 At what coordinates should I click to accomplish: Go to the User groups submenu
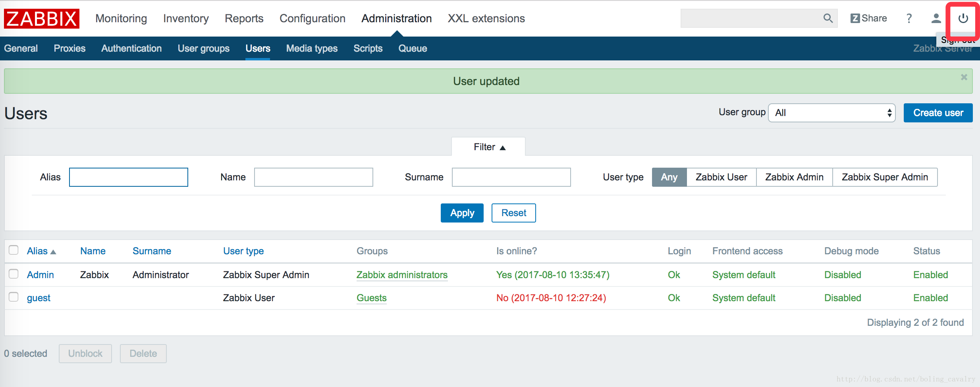pos(203,48)
